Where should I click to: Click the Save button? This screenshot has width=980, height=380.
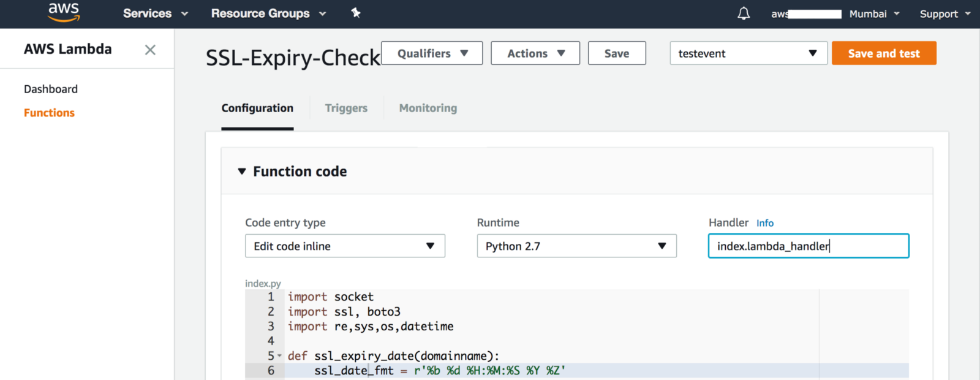tap(617, 53)
